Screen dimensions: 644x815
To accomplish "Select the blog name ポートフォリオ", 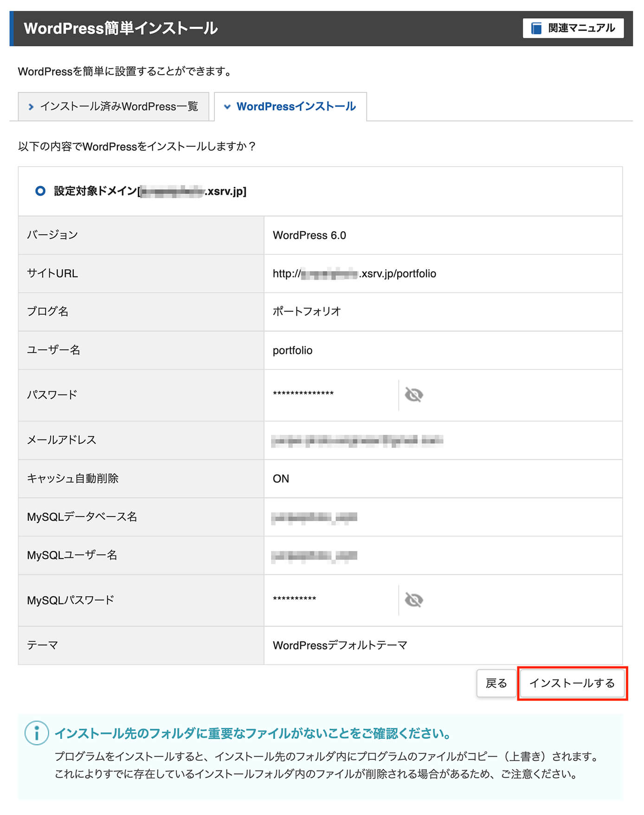I will [x=307, y=311].
